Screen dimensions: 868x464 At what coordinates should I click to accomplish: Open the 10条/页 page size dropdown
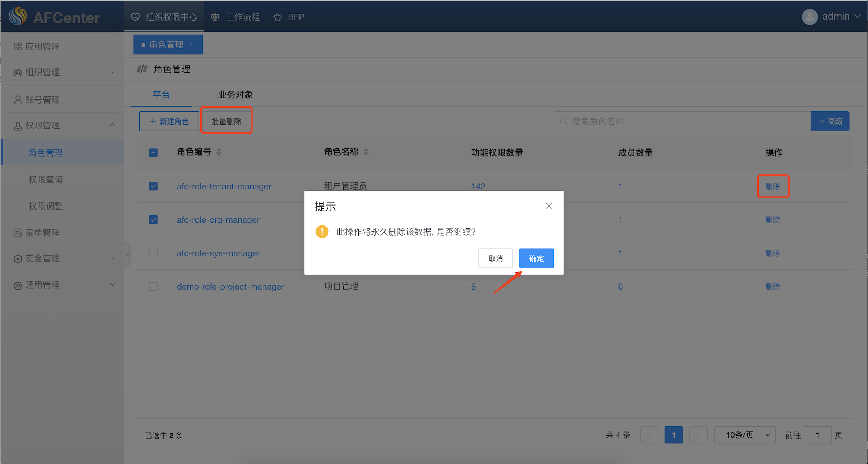click(745, 435)
